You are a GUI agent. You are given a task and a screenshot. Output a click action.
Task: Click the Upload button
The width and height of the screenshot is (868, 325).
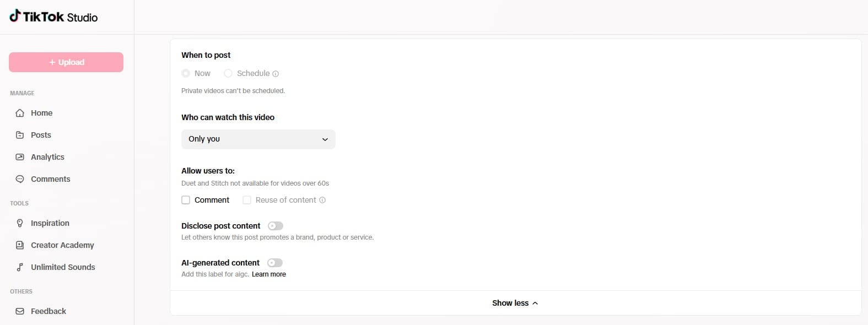click(x=66, y=62)
